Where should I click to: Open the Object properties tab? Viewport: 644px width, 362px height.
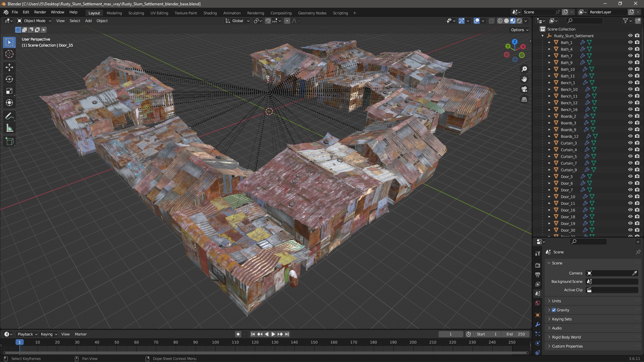(538, 315)
